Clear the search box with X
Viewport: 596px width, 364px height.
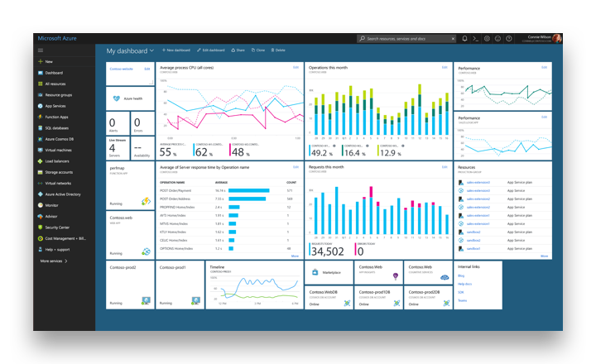(x=453, y=38)
